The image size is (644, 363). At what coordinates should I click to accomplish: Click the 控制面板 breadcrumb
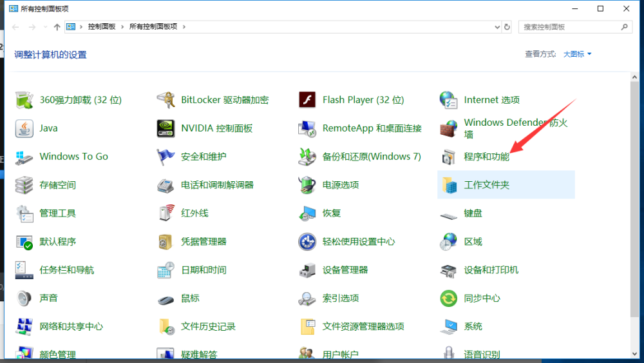(102, 26)
